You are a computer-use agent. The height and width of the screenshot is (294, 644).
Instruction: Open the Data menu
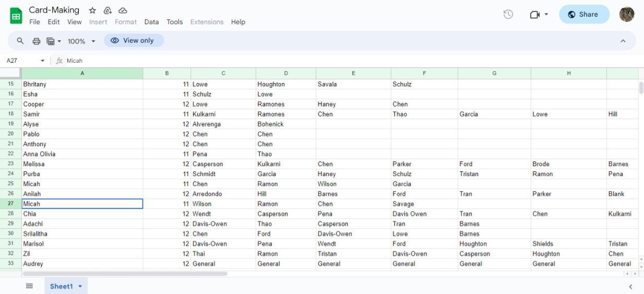click(151, 22)
